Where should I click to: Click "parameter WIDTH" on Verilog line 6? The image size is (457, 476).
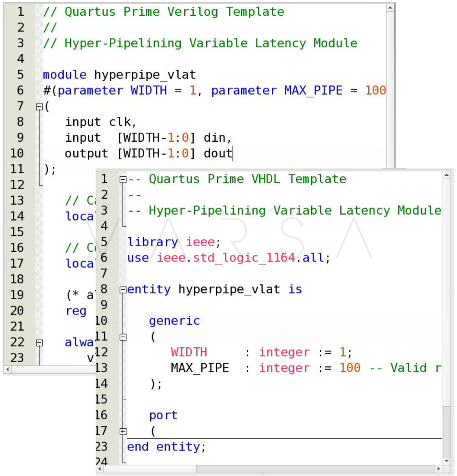pyautogui.click(x=112, y=91)
